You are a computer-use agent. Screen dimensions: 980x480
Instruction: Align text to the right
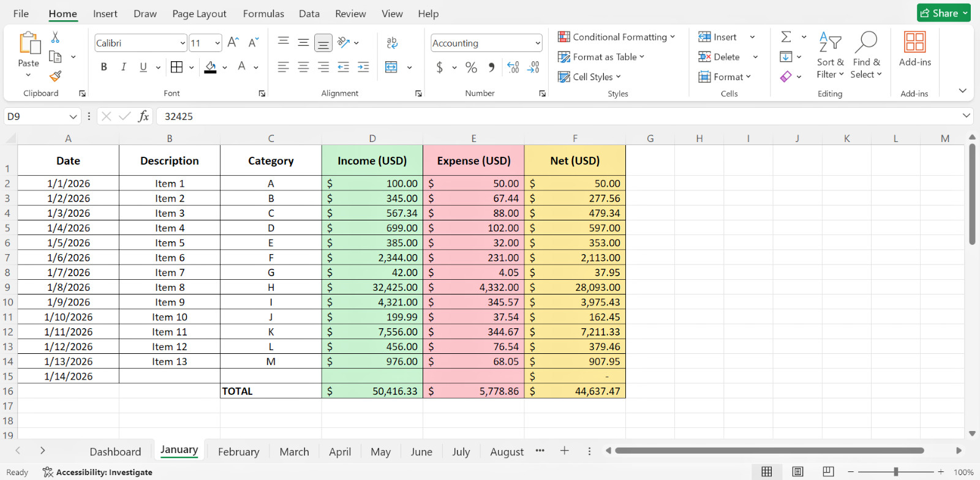pos(323,67)
